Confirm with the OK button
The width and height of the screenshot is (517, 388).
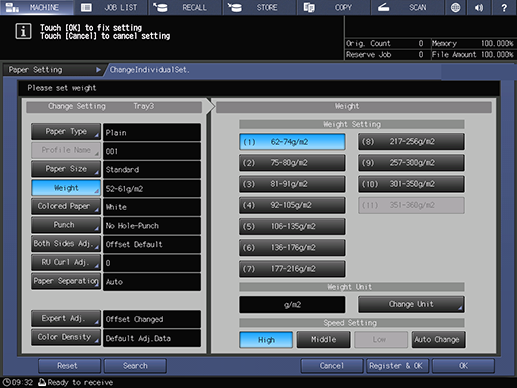coord(463,366)
